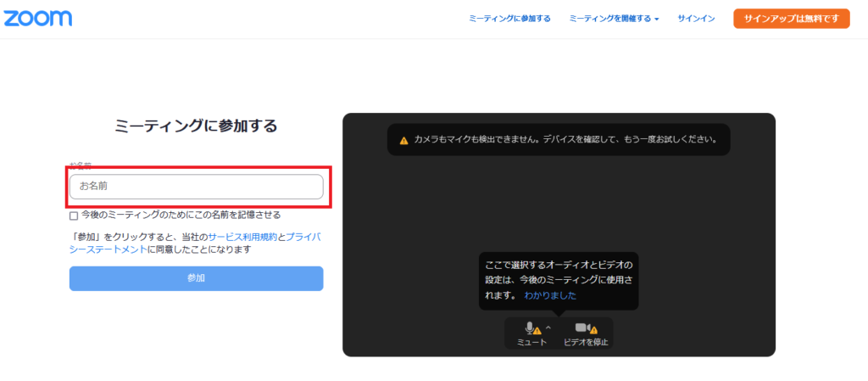Click the video camera stop icon
The width and height of the screenshot is (868, 381).
582,328
